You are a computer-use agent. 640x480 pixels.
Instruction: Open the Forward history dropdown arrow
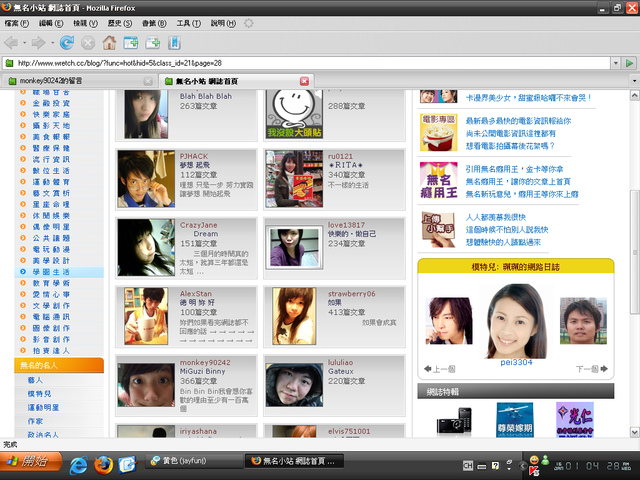point(52,42)
